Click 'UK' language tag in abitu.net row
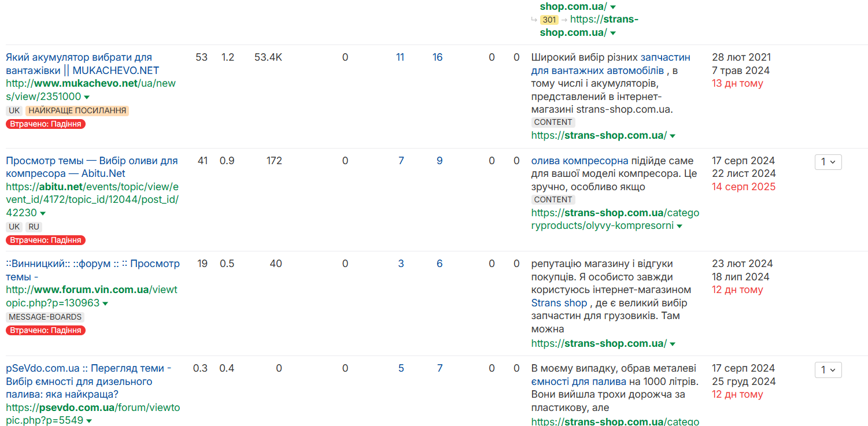 pos(14,227)
